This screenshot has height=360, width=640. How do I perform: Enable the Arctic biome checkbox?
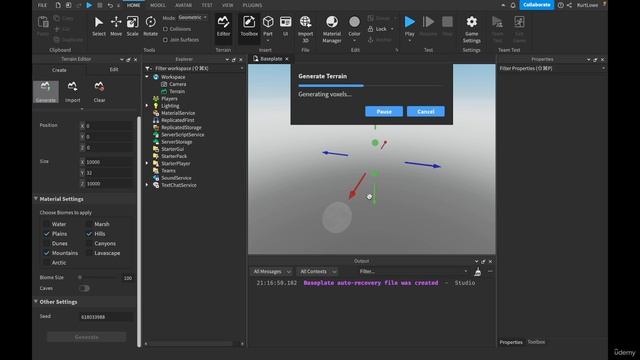47,263
